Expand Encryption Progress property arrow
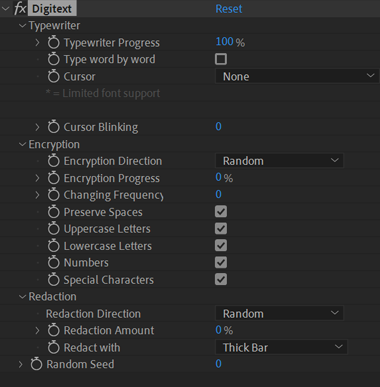 [37, 178]
